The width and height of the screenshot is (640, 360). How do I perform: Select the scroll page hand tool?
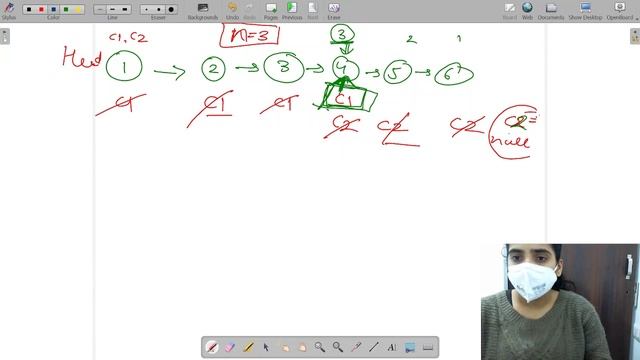point(302,347)
